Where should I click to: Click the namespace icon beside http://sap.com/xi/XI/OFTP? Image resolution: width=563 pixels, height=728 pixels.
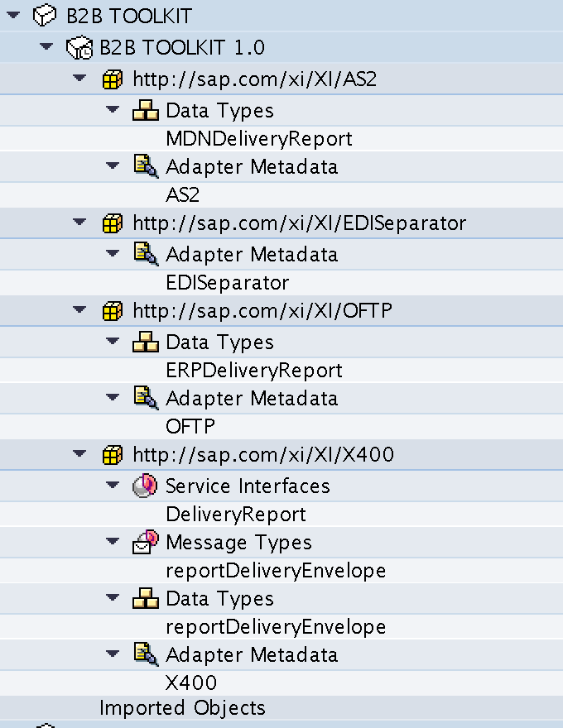[113, 310]
